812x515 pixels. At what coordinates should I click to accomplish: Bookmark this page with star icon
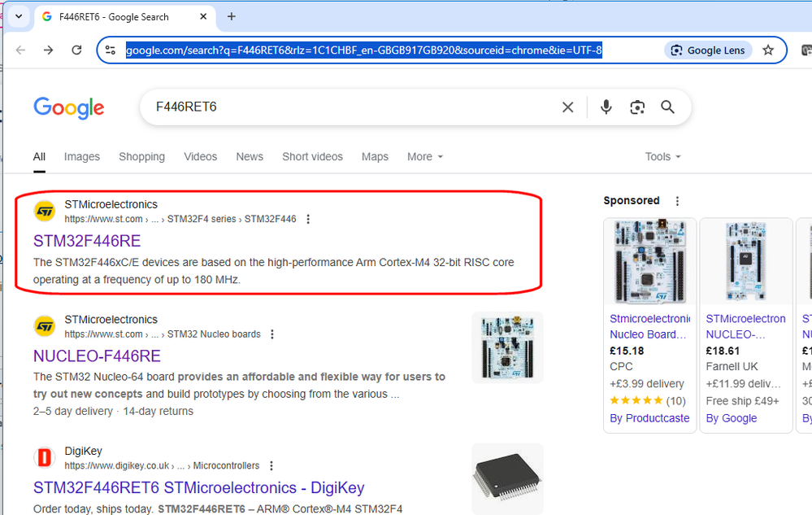coord(768,50)
